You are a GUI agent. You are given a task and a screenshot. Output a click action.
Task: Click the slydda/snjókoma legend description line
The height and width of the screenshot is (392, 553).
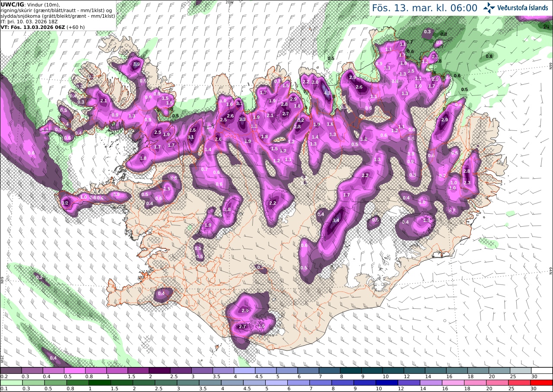(x=58, y=16)
